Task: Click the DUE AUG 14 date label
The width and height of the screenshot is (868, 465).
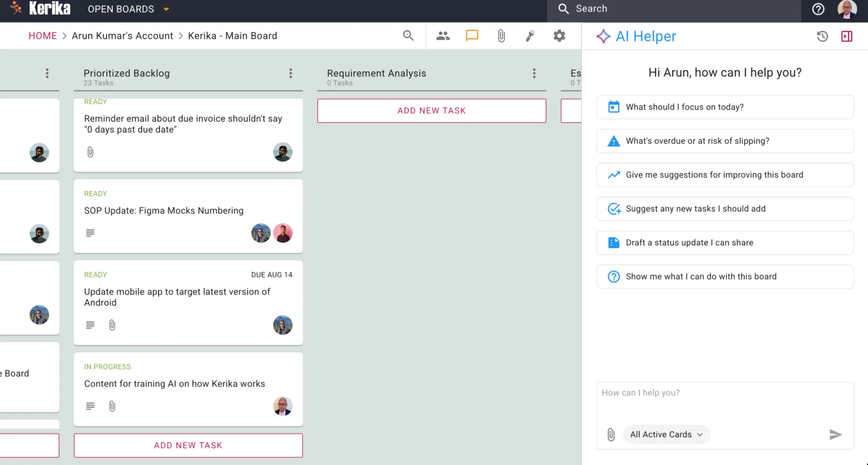Action: [x=272, y=275]
